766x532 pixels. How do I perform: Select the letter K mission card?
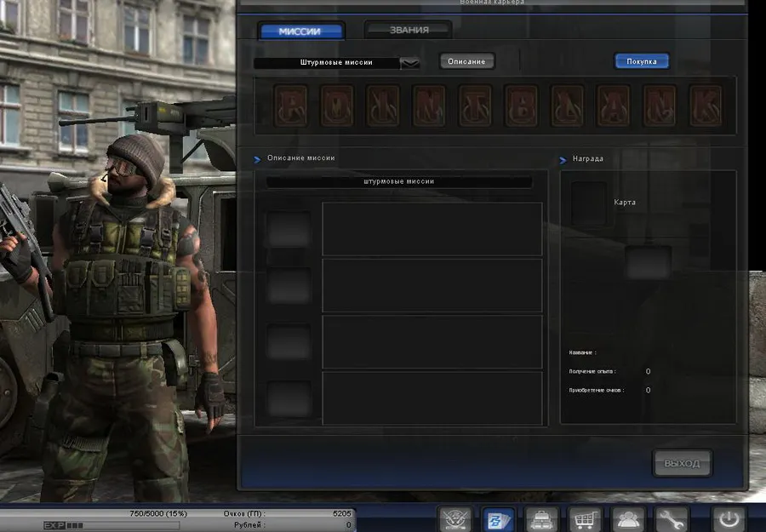[706, 106]
